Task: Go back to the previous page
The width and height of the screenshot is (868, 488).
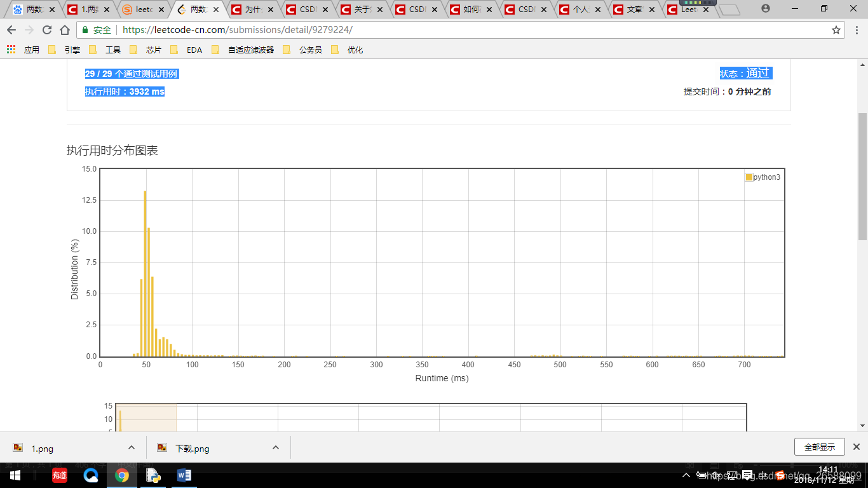Action: (11, 30)
